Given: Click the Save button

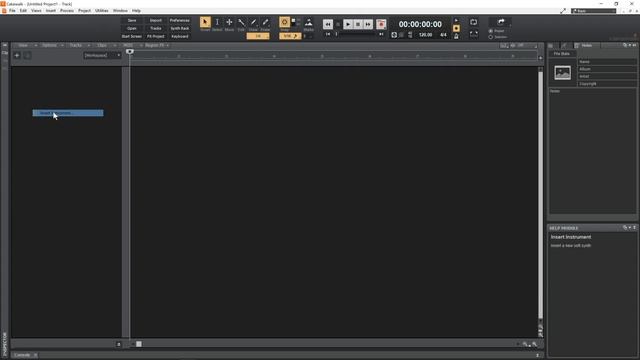Looking at the screenshot, I should (x=132, y=20).
